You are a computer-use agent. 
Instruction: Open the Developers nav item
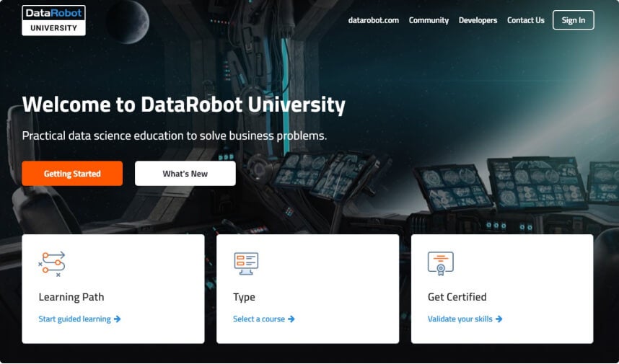(x=478, y=20)
